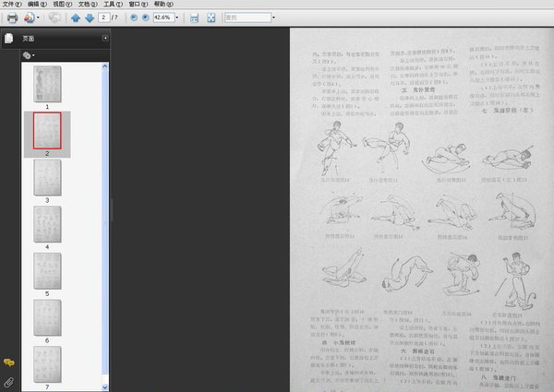Click the Print icon in toolbar

[x=12, y=18]
